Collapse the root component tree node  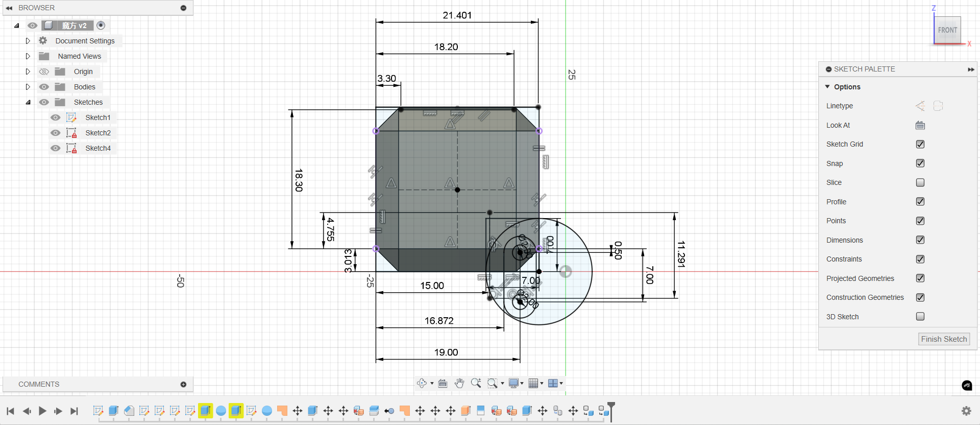17,26
